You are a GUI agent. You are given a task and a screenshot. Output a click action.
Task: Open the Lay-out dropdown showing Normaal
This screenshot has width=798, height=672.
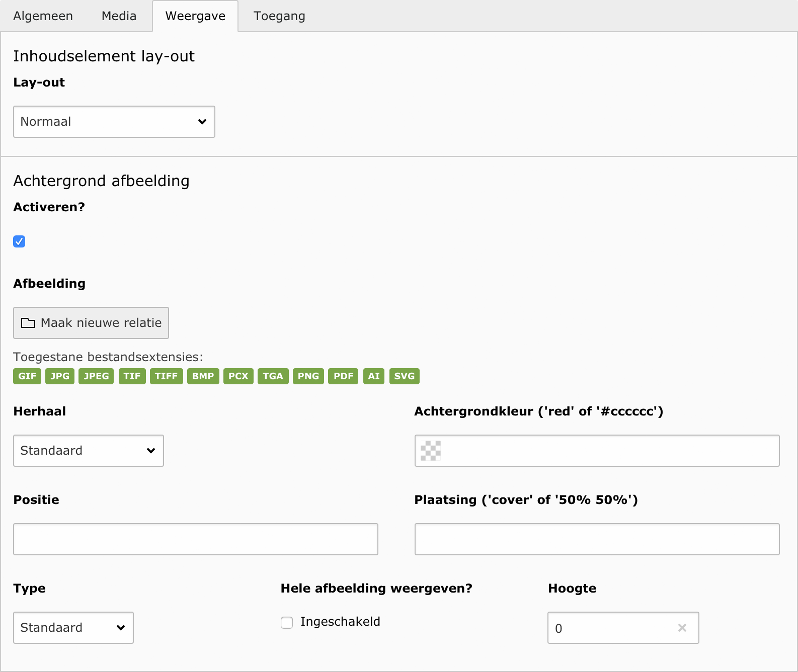click(x=114, y=122)
